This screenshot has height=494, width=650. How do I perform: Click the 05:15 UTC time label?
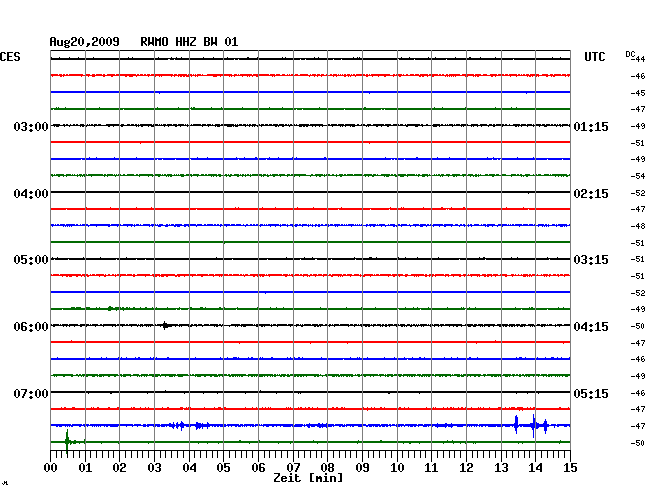[x=591, y=393]
